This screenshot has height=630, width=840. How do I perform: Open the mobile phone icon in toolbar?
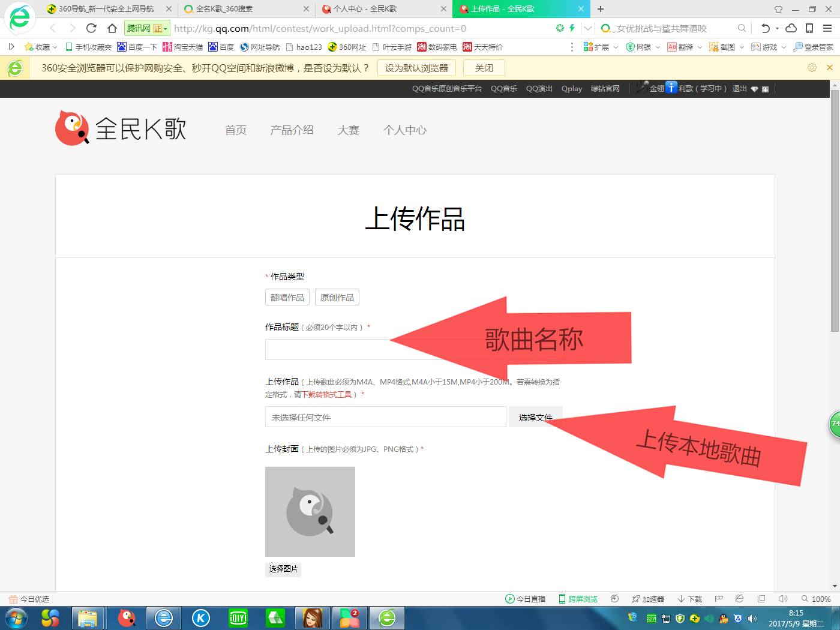pos(809,28)
